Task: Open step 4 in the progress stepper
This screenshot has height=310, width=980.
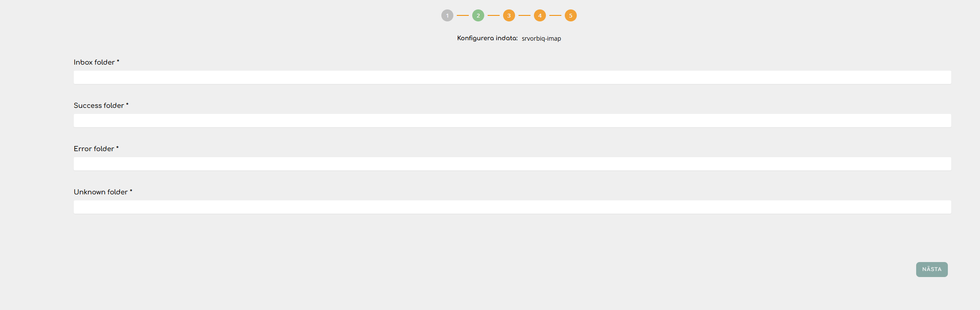Action: click(x=539, y=16)
